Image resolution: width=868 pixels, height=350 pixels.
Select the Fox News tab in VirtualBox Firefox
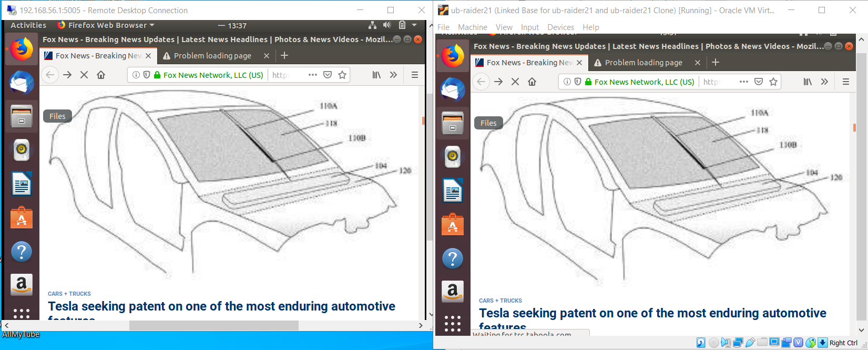point(529,62)
